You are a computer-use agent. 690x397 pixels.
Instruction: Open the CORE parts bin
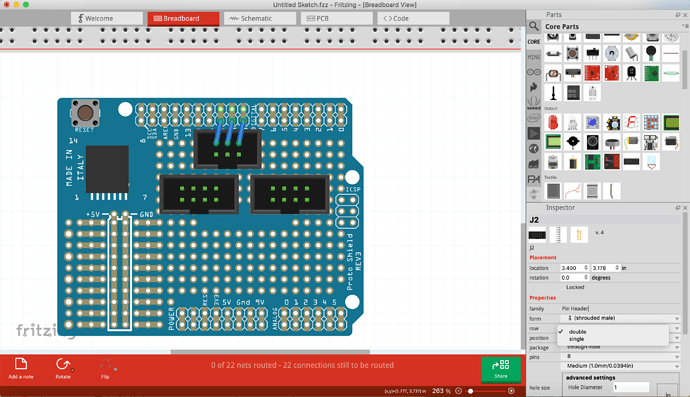pyautogui.click(x=534, y=42)
